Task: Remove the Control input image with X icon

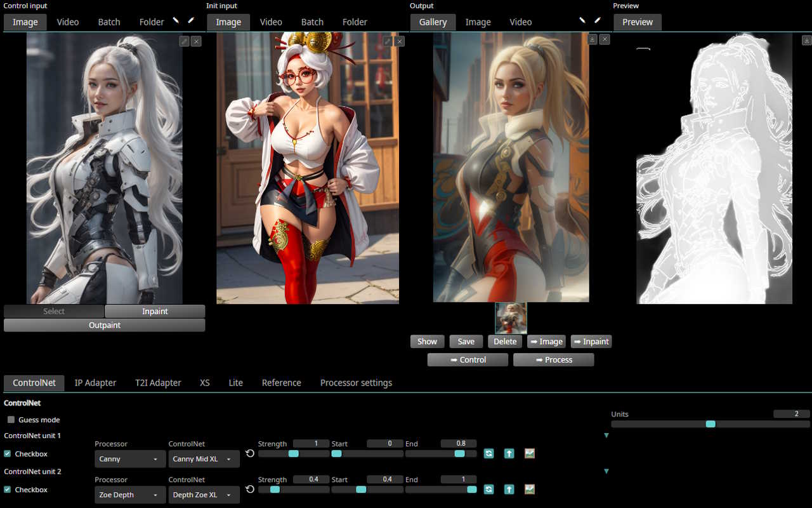Action: 196,41
